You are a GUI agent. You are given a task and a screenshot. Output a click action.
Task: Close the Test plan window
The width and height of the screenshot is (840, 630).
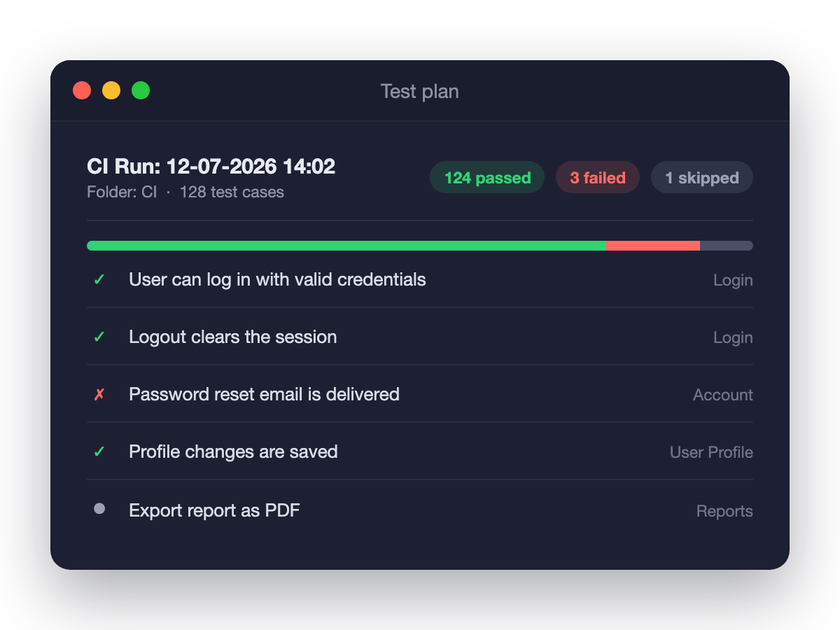82,90
